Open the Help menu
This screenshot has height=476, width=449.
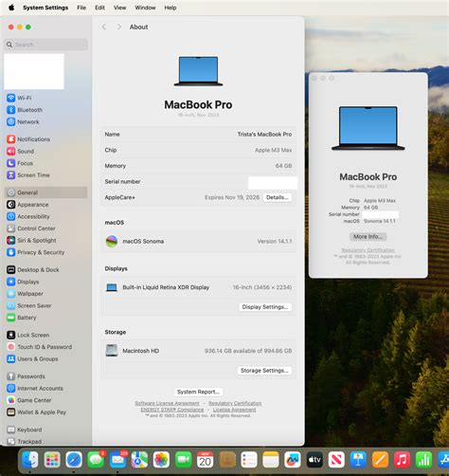tap(171, 8)
